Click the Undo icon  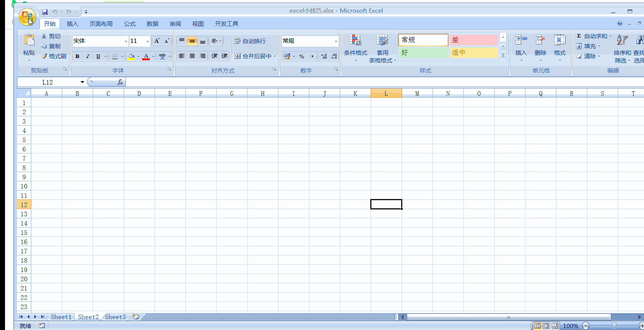tap(55, 12)
